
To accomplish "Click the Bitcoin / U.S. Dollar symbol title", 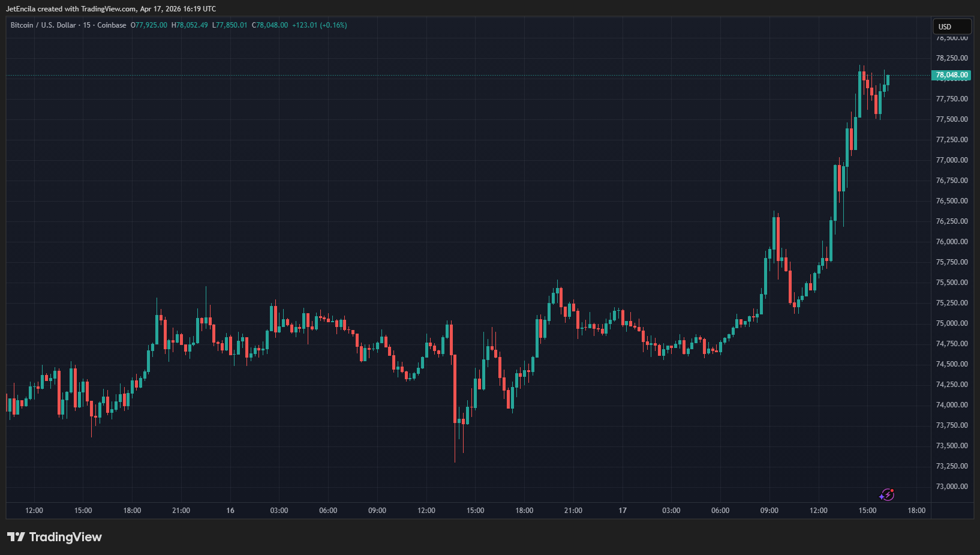I will click(43, 25).
